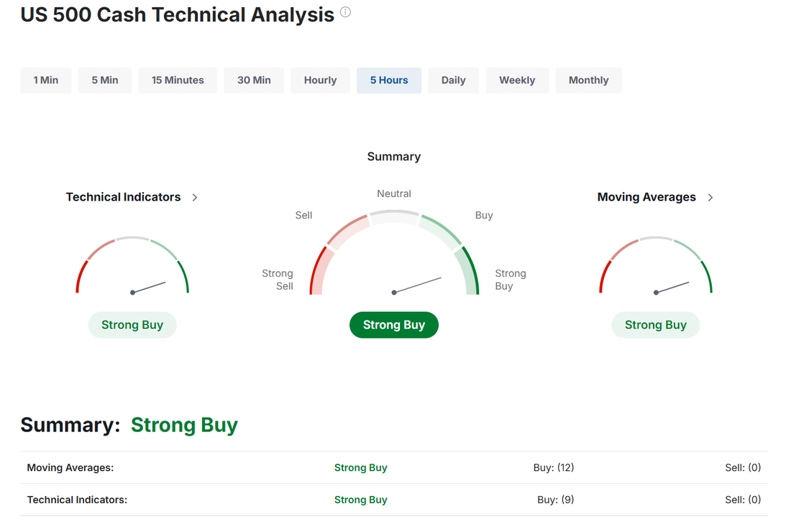Switch to 30 Min timeframe
This screenshot has height=532, width=791.
[x=254, y=81]
